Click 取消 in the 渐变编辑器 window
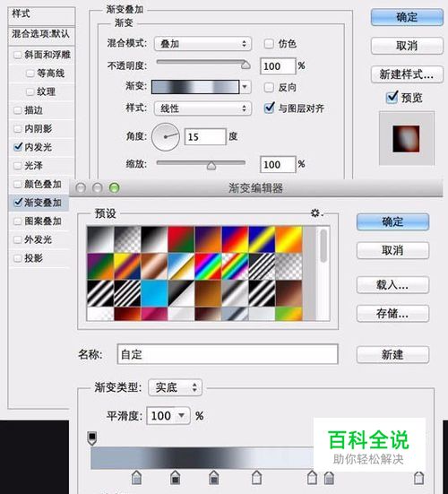Viewport: 448px width, 494px height. tap(392, 250)
